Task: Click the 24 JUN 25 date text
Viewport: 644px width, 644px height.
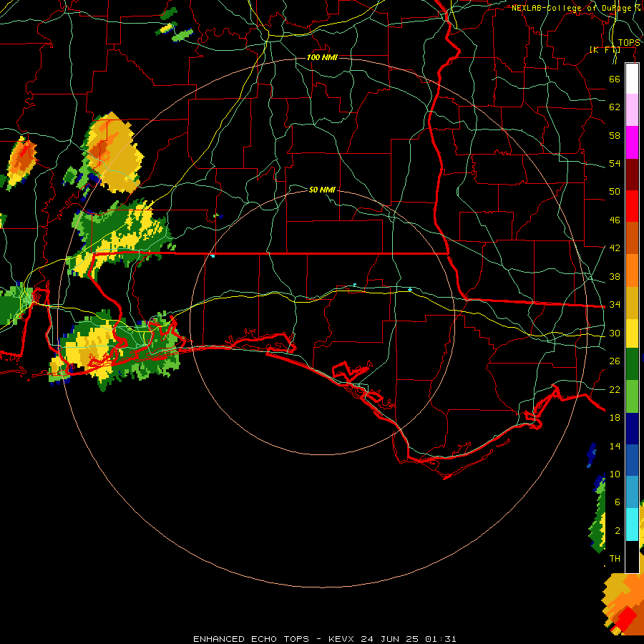Action: [x=390, y=639]
